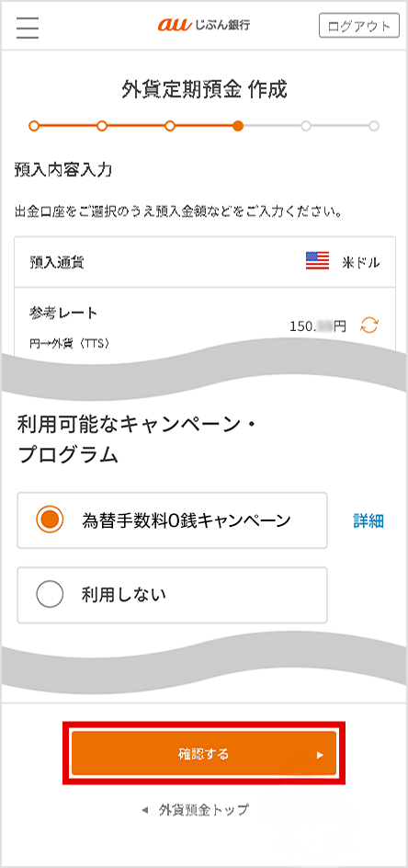Click the US flag icon
This screenshot has width=408, height=868.
pos(317,261)
